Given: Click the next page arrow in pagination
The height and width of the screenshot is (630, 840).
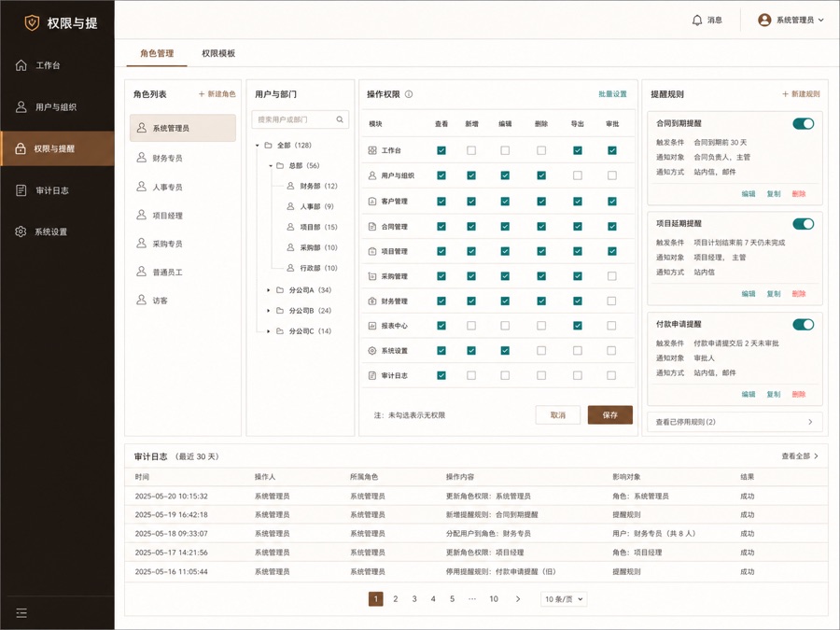Looking at the screenshot, I should tap(517, 599).
